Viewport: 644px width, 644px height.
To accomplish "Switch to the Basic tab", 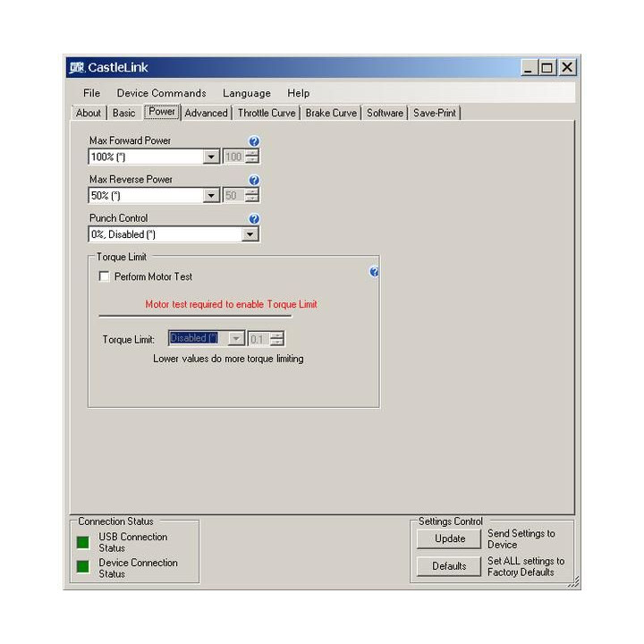I will [x=123, y=113].
